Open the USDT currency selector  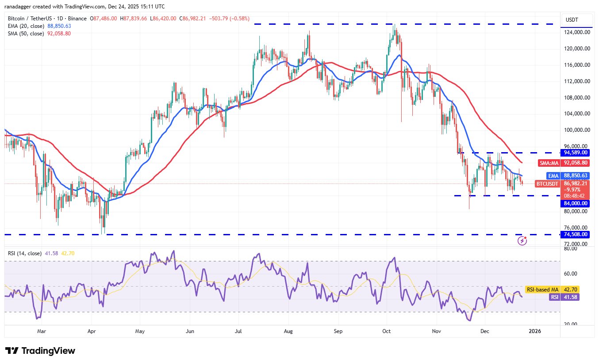click(575, 20)
